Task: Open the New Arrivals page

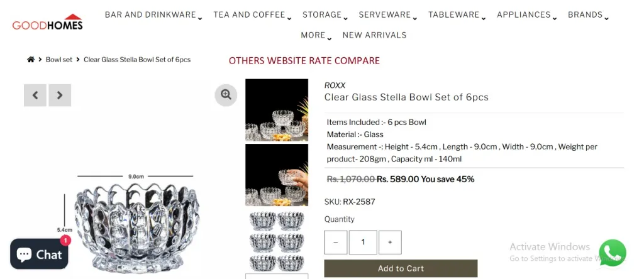Action: [374, 35]
